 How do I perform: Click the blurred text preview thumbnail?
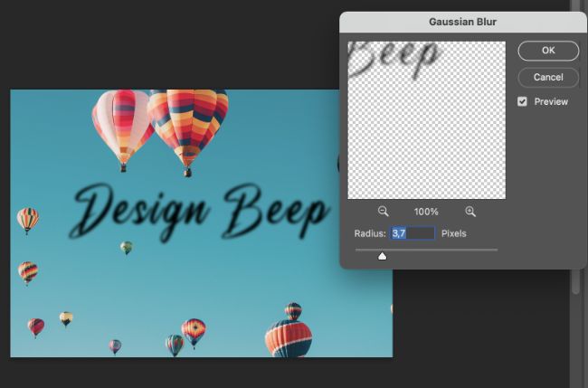426,119
